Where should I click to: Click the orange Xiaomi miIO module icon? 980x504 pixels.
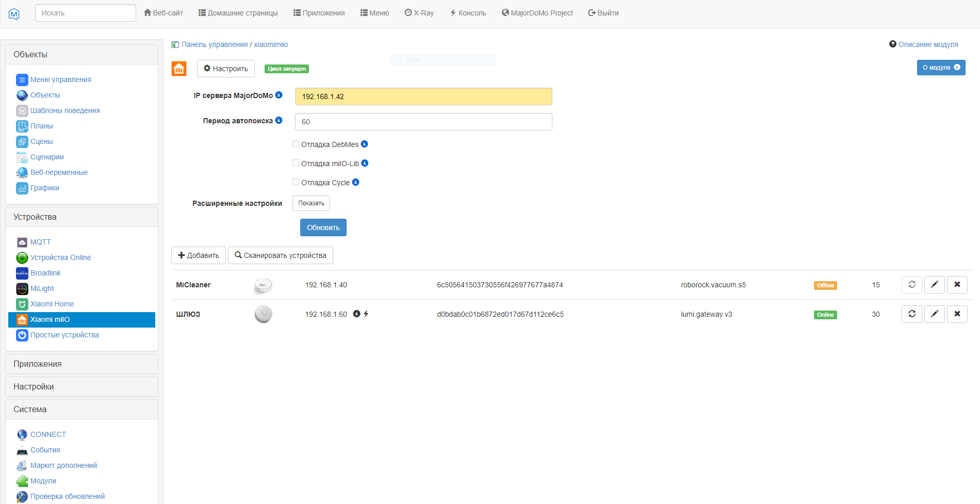(x=179, y=69)
